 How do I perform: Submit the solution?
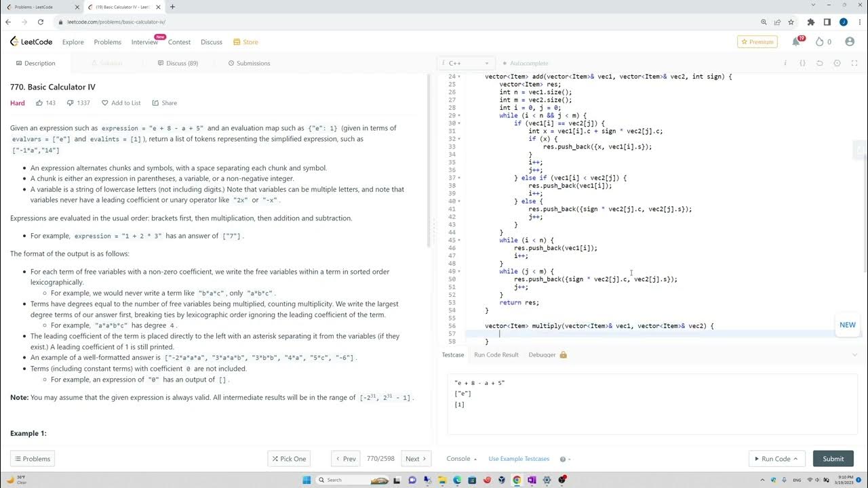click(x=833, y=459)
